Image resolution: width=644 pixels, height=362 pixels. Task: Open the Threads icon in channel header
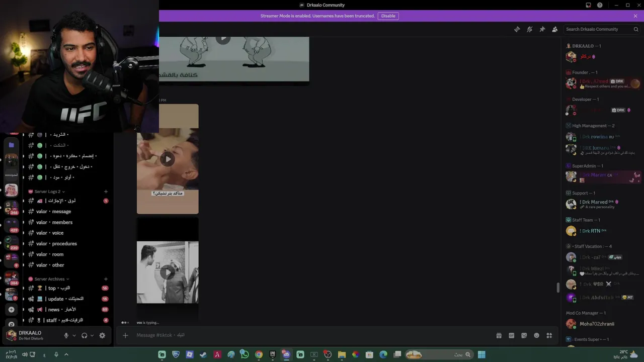click(x=517, y=29)
